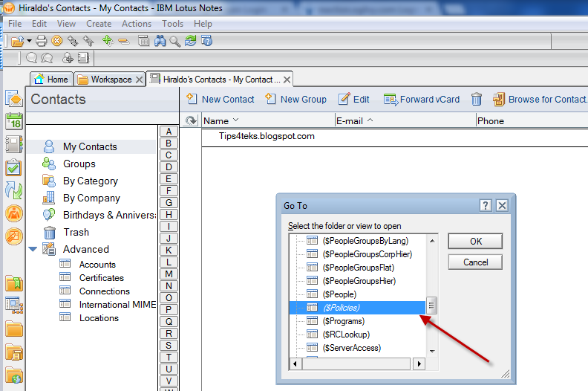Switch to the Home tab
The height and width of the screenshot is (391, 588).
[51, 80]
